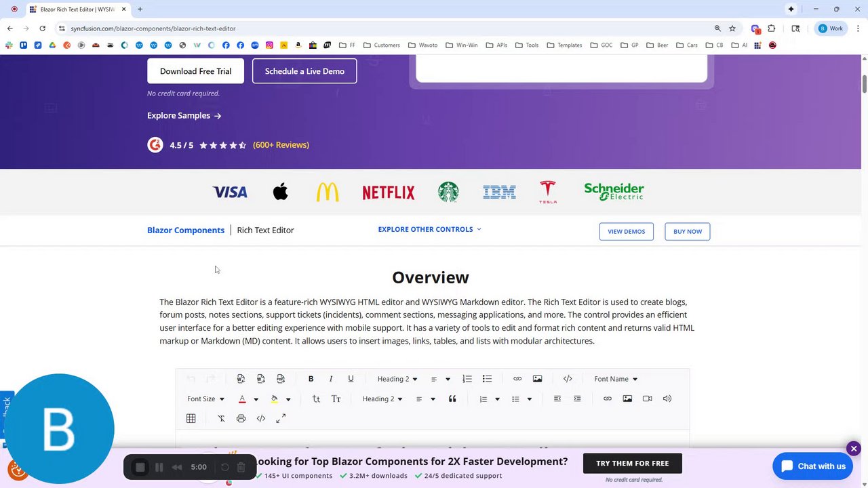Image resolution: width=868 pixels, height=488 pixels.
Task: Toggle Underline formatting in the editor toolbar
Action: pyautogui.click(x=351, y=379)
